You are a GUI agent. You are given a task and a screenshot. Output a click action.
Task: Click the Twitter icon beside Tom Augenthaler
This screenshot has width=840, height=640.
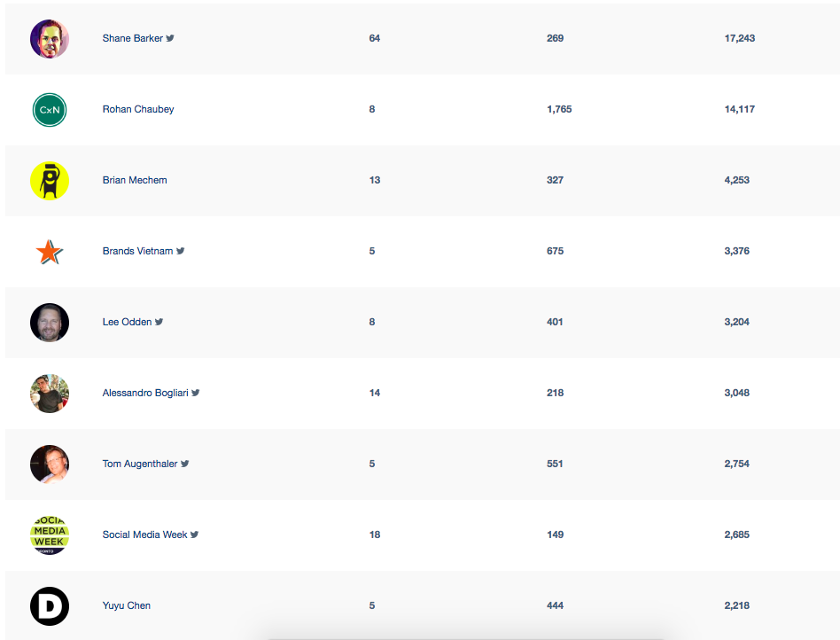click(185, 464)
